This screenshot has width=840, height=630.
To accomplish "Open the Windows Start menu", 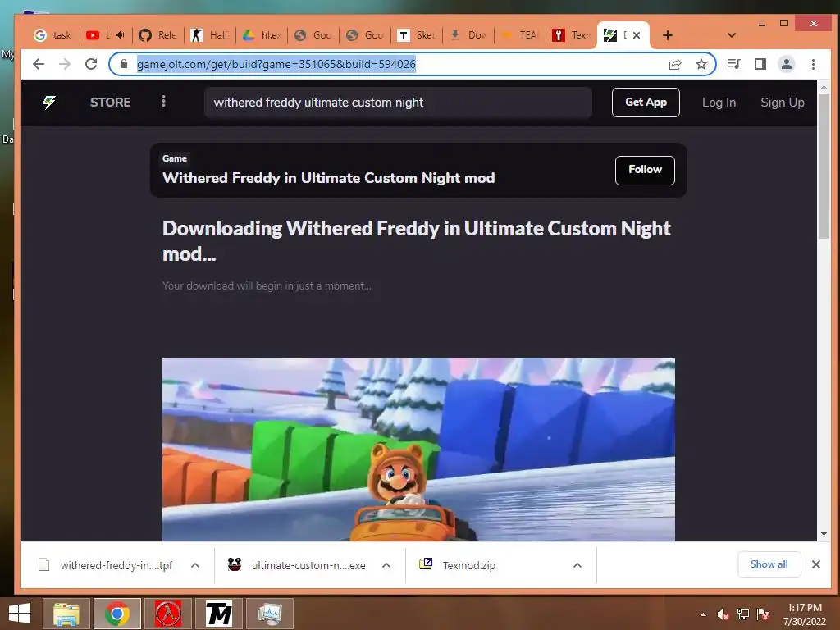I will [x=20, y=614].
